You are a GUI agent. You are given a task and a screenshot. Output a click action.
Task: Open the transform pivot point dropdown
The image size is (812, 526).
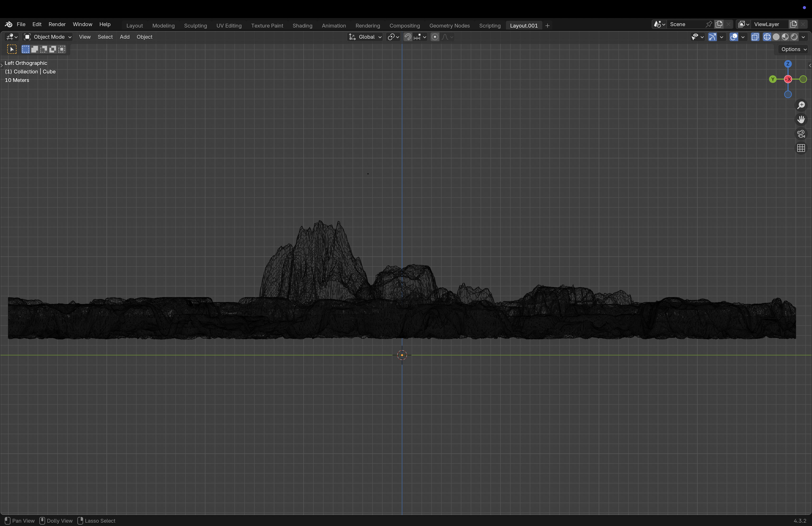click(393, 37)
